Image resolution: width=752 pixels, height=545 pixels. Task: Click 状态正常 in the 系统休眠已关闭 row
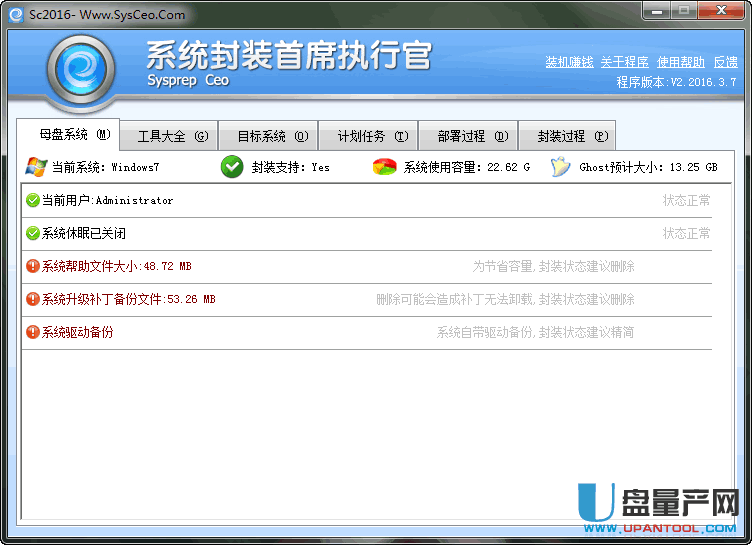click(x=686, y=233)
